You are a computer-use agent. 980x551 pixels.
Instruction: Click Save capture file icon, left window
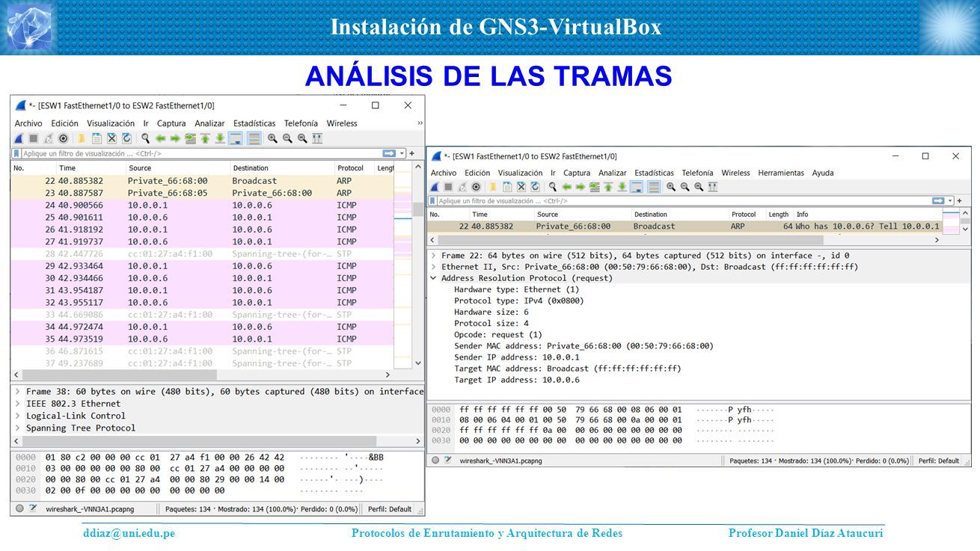pos(97,138)
